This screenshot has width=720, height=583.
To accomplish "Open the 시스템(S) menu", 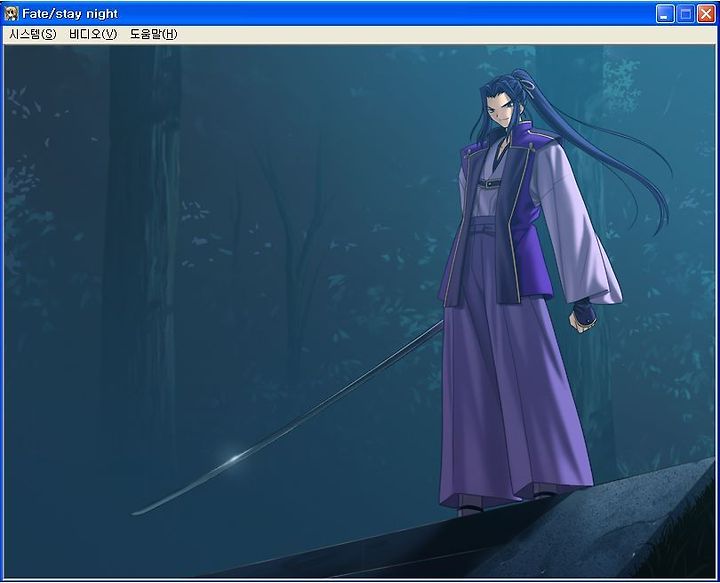I will pyautogui.click(x=32, y=34).
